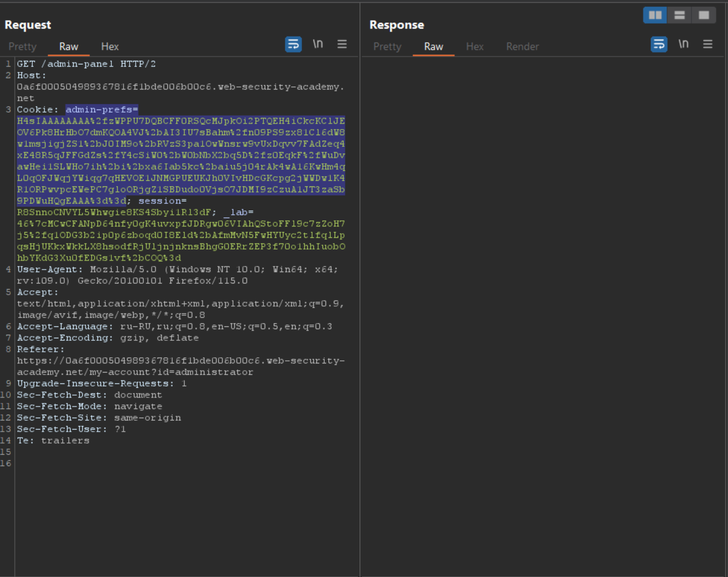Switch to the Request Pretty tab

(23, 47)
